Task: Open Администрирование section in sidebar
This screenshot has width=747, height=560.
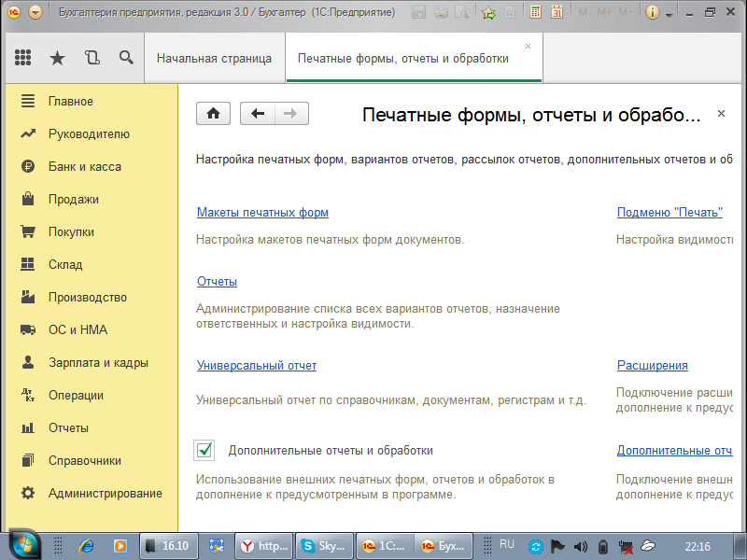Action: click(105, 494)
